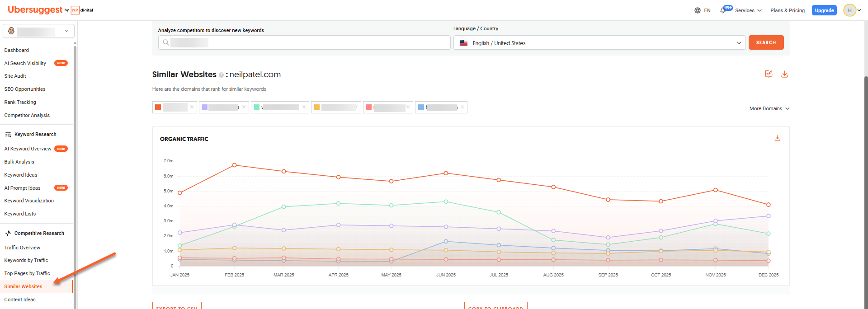Viewport: 868px width, 309px height.
Task: Download the Organic Traffic chart
Action: (x=778, y=138)
